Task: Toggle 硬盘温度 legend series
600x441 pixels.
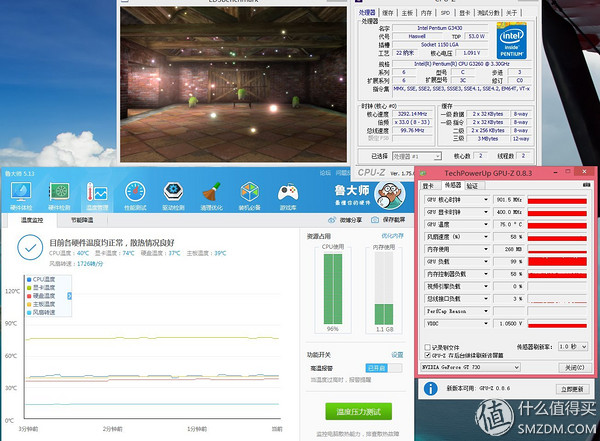Action: [x=41, y=296]
